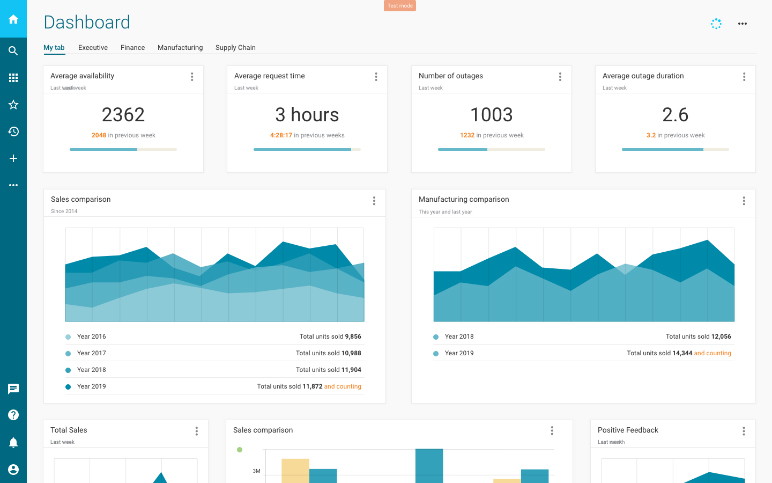This screenshot has height=483, width=772.
Task: Click the plus icon in sidebar
Action: pyautogui.click(x=13, y=159)
